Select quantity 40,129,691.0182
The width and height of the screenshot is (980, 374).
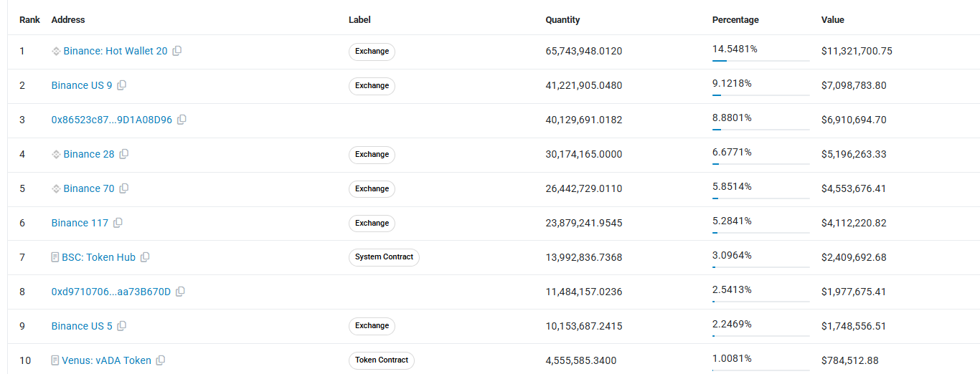(x=584, y=120)
